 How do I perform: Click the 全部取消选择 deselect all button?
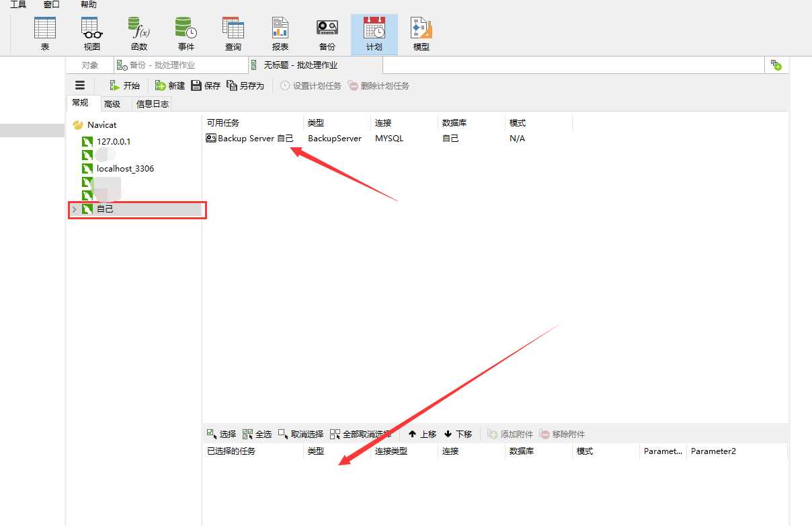[x=360, y=434]
